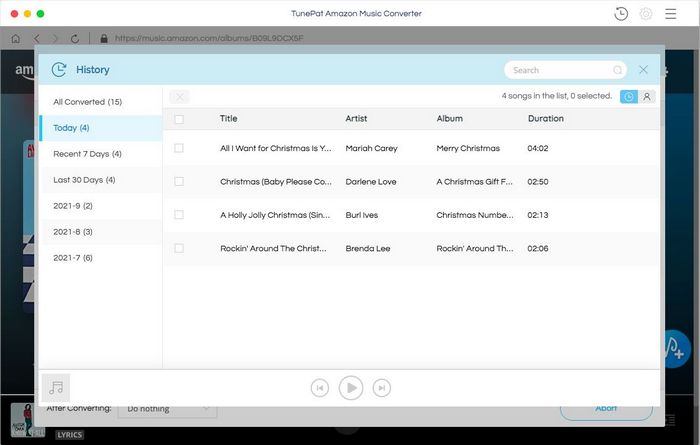This screenshot has height=445, width=700.
Task: Check the Burl Ives song checkbox
Action: (x=179, y=215)
